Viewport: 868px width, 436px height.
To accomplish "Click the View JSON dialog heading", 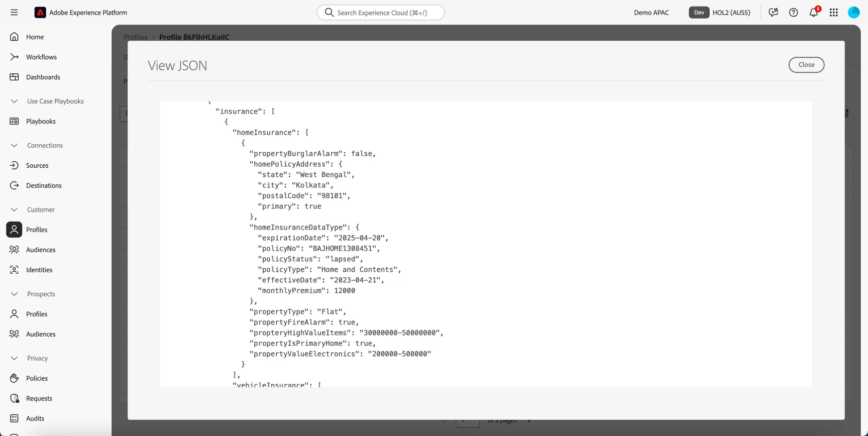I will point(177,65).
